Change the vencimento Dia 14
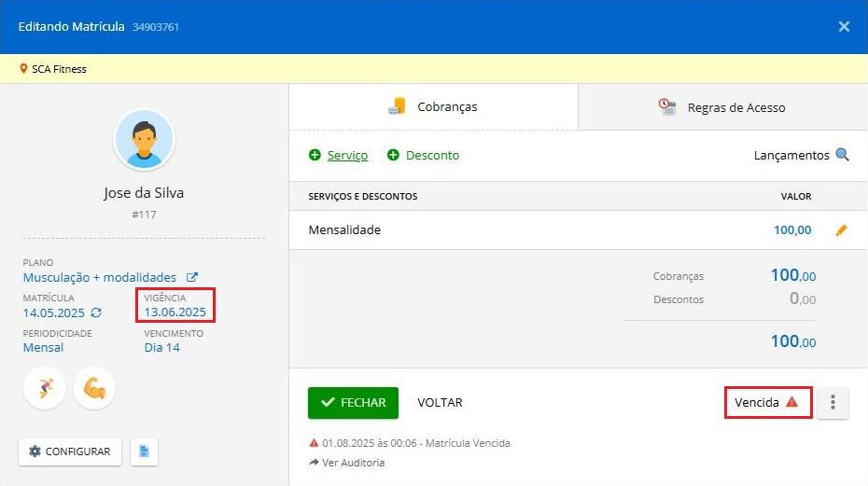This screenshot has width=868, height=486. coord(162,348)
